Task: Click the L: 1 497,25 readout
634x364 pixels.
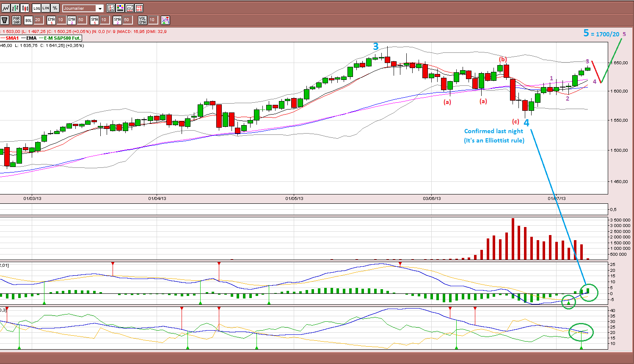Action: 34,31
